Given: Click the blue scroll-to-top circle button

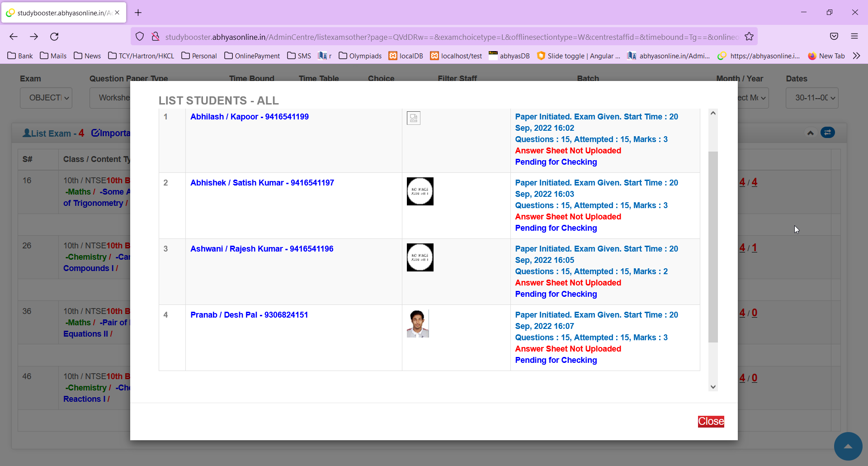Looking at the screenshot, I should [848, 446].
